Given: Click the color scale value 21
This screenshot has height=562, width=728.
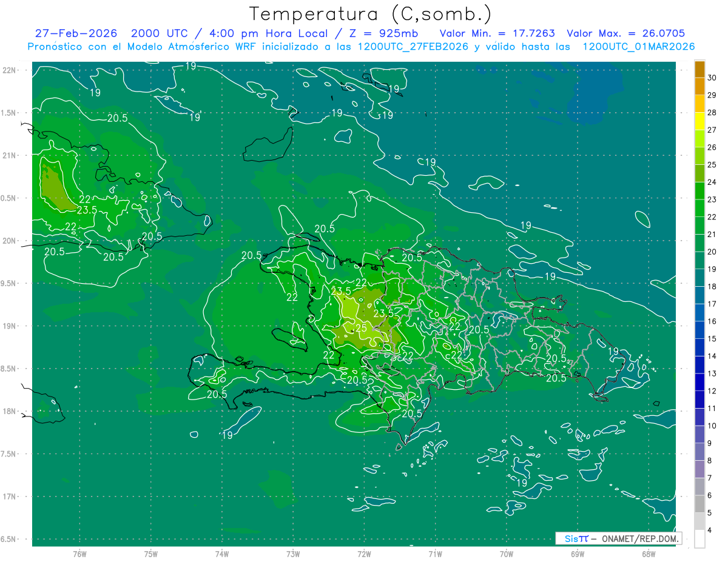Looking at the screenshot, I should coord(713,234).
